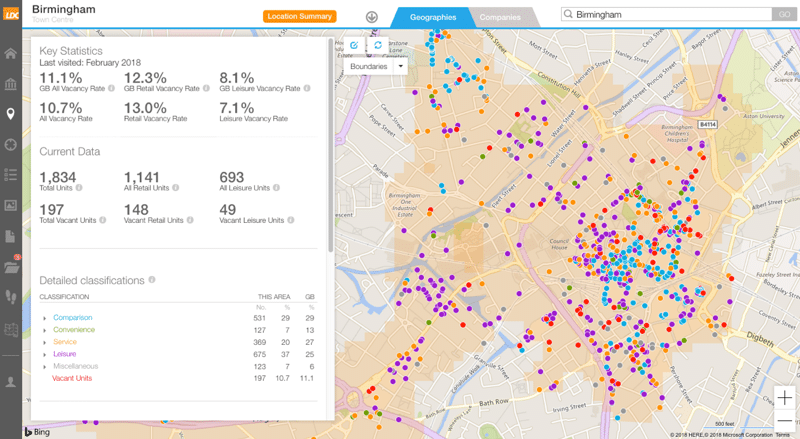Expand the Miscellaneous classification row
The height and width of the screenshot is (439, 800).
click(45, 367)
